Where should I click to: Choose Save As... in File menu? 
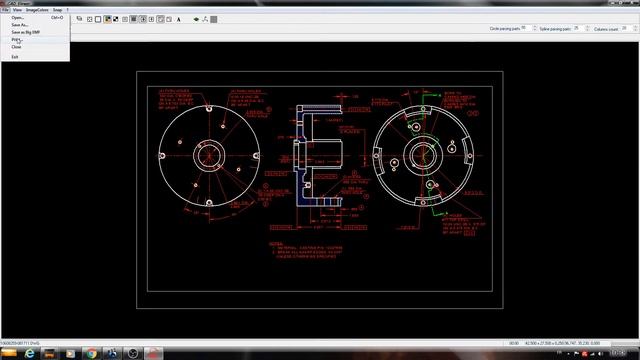pos(36,25)
